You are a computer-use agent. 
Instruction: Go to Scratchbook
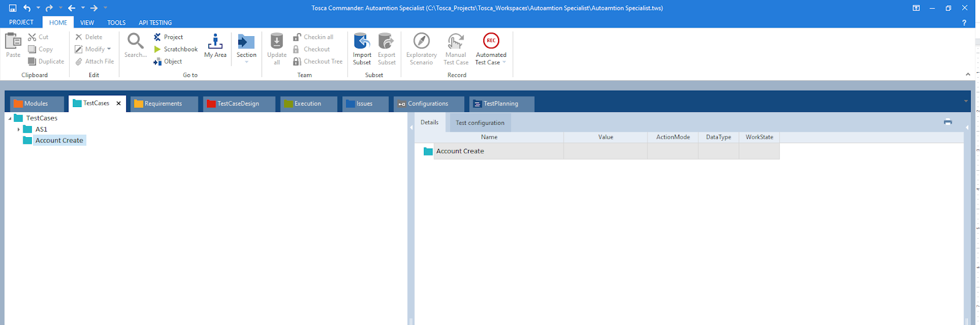click(176, 49)
